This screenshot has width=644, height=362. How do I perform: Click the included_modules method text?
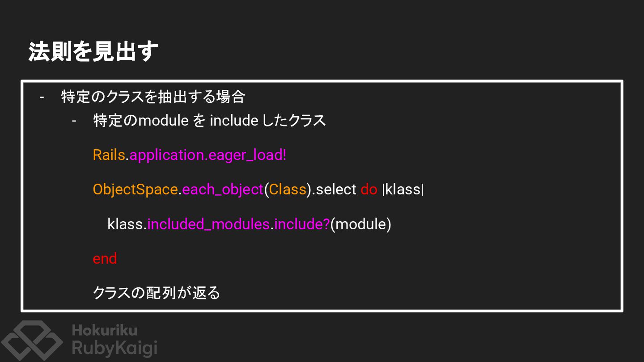click(x=208, y=224)
